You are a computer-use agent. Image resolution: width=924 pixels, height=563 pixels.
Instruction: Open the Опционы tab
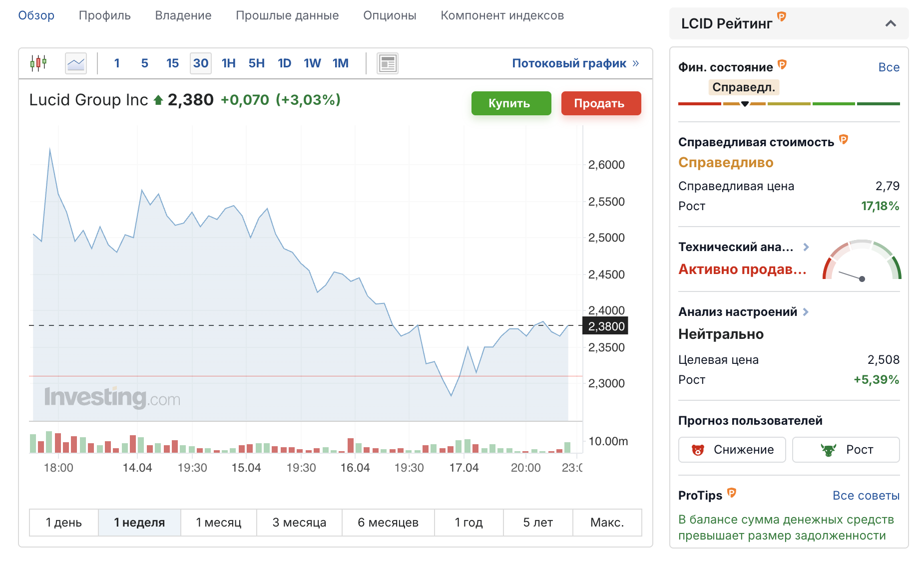tap(390, 15)
